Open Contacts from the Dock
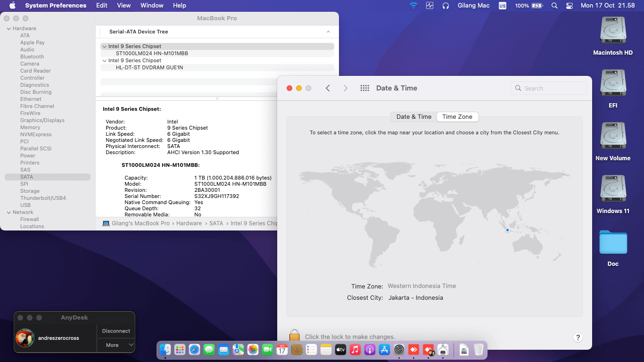 [297, 349]
